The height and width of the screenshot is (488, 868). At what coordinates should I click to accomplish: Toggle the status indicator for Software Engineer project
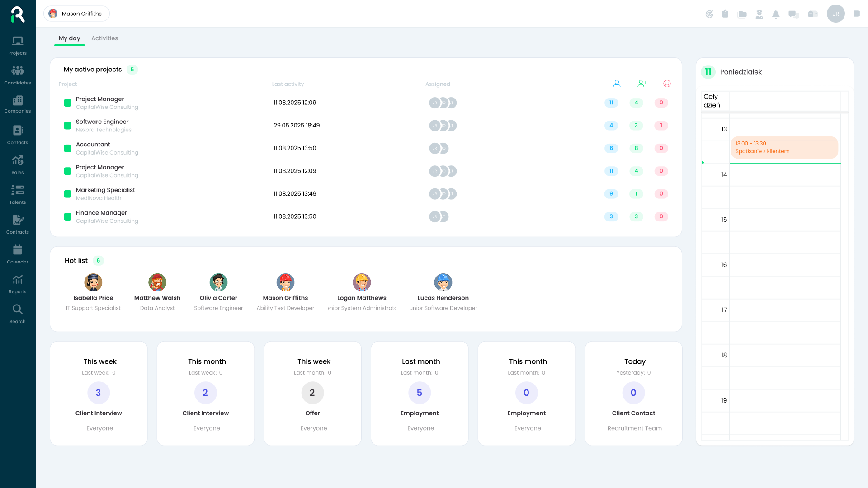coord(67,126)
